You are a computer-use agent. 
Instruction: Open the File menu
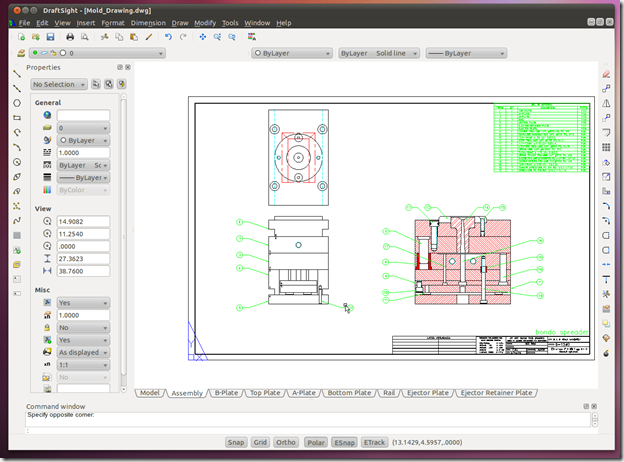point(24,23)
